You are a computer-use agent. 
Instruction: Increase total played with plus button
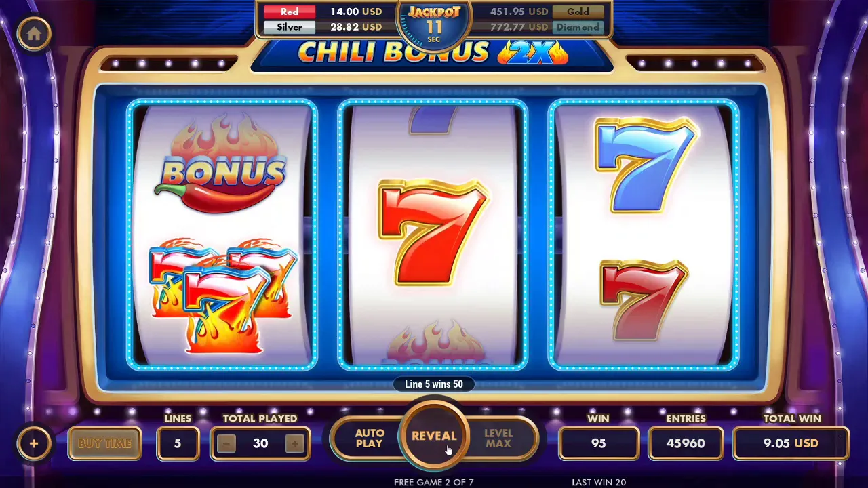294,443
